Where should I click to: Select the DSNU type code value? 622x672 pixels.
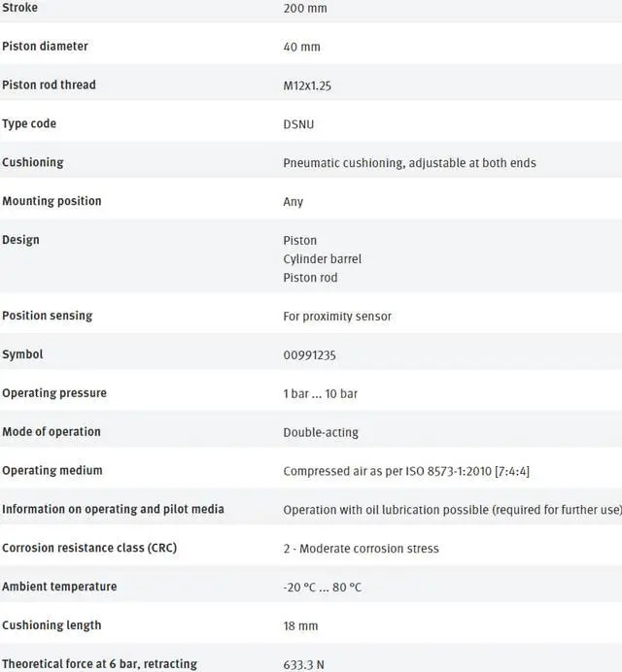click(298, 124)
